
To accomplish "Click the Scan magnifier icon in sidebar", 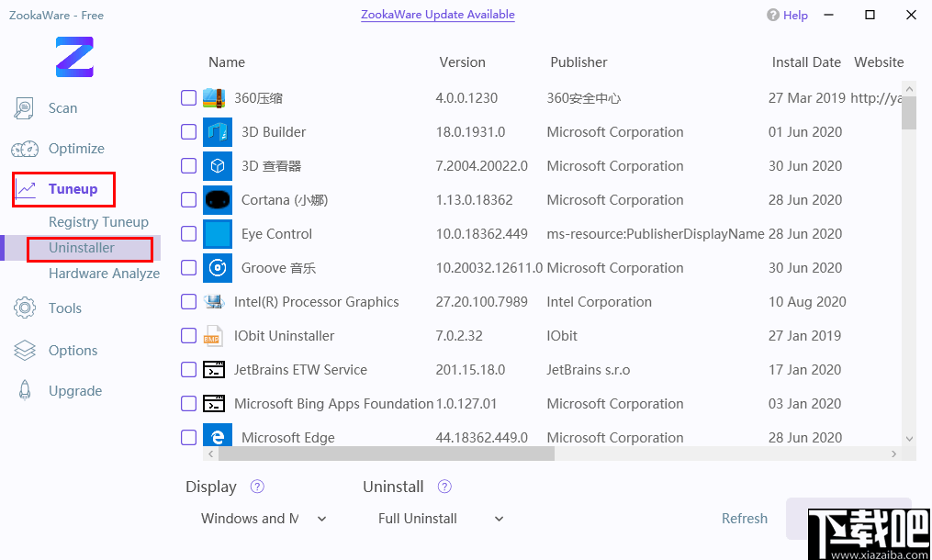I will [x=24, y=108].
